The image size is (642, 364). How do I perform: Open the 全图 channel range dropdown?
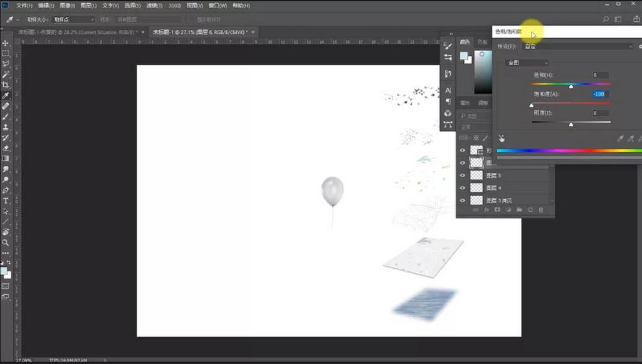click(527, 63)
